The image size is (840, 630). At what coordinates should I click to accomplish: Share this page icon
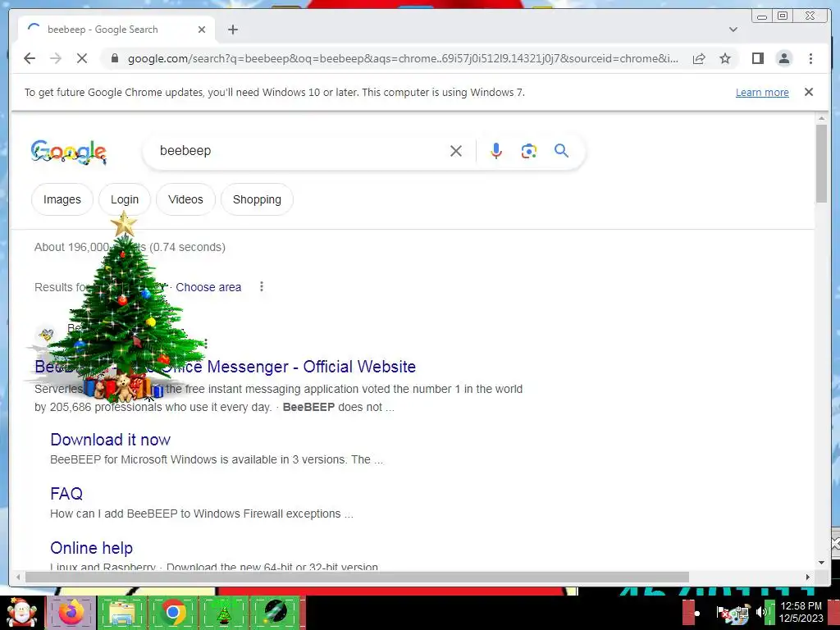[x=699, y=58]
